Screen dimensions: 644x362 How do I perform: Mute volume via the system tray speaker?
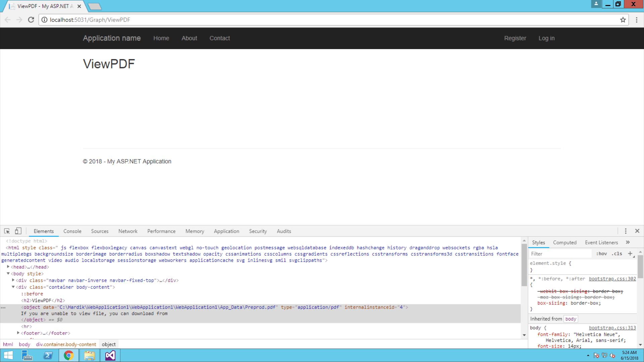pyautogui.click(x=613, y=356)
